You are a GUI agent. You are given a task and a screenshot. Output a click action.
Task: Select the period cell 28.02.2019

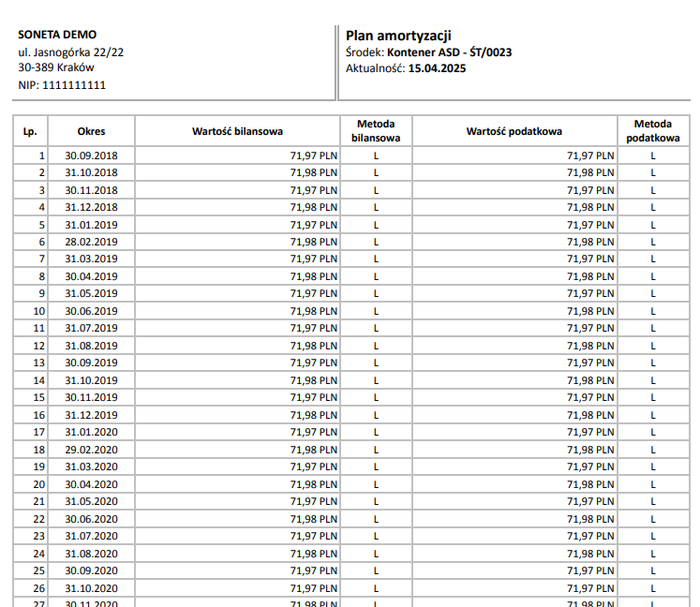92,242
